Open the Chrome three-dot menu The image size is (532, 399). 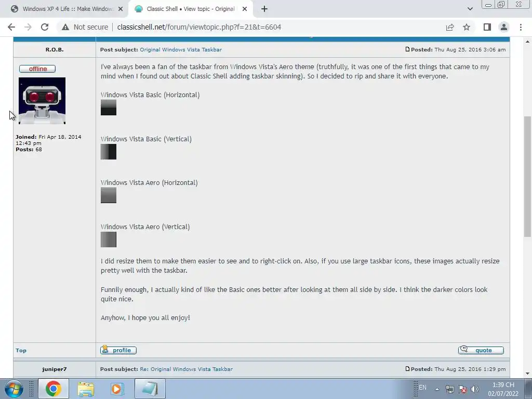pyautogui.click(x=521, y=27)
